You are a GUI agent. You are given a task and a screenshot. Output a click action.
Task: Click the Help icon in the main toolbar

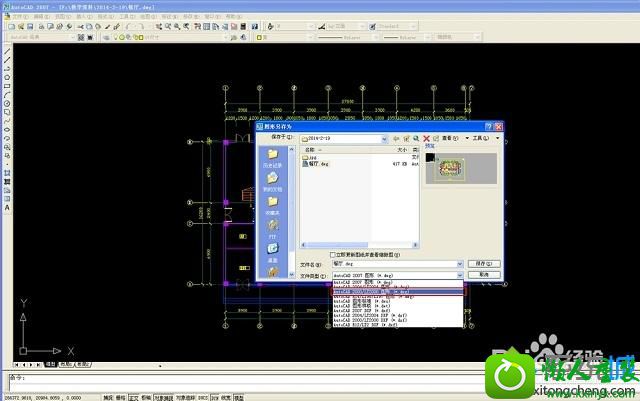[x=254, y=27]
